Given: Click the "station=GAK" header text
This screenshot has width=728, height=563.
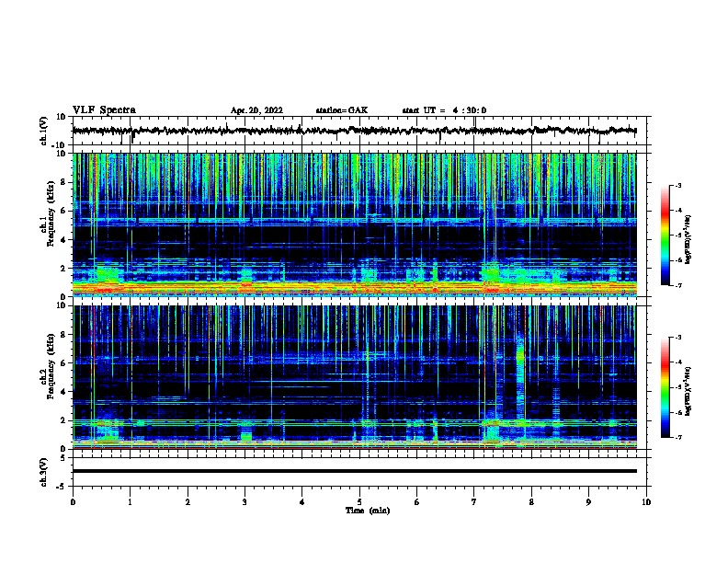Looking at the screenshot, I should [342, 110].
